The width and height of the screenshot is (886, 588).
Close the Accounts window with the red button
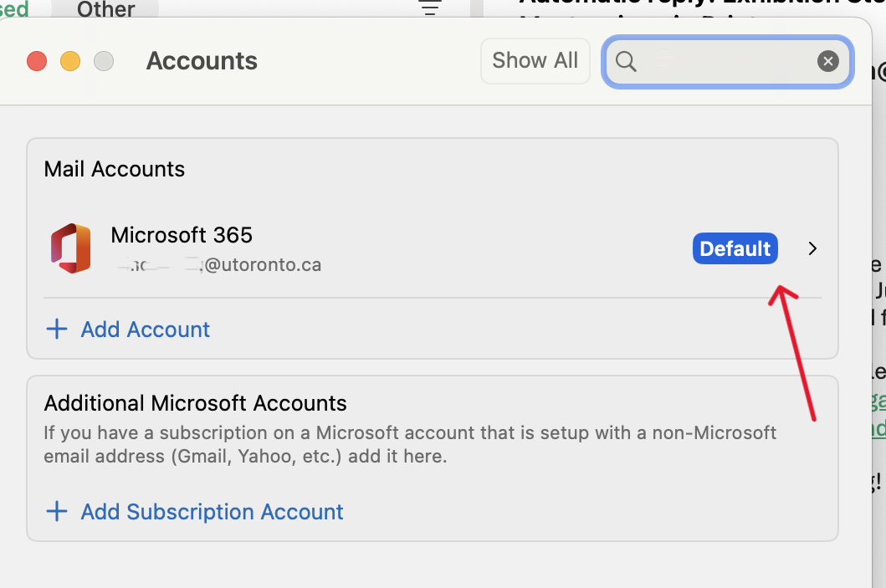click(37, 61)
